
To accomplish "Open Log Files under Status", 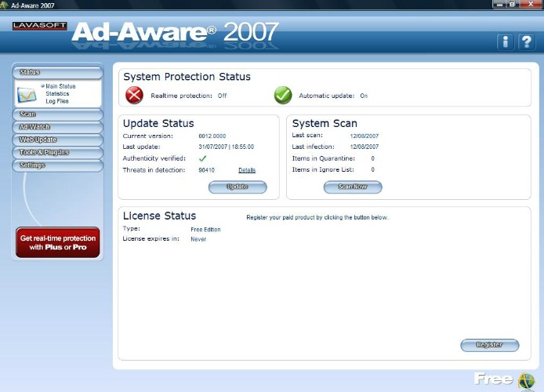I will pos(56,101).
